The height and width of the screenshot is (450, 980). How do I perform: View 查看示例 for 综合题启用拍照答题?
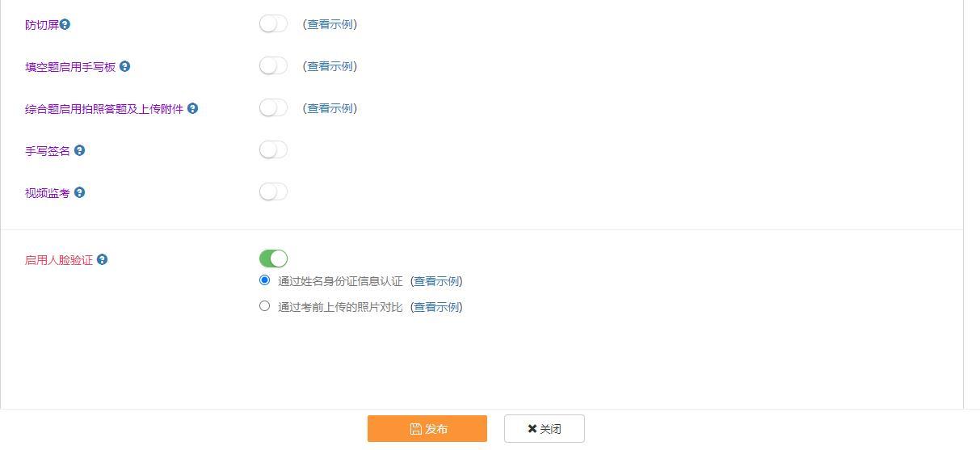pyautogui.click(x=330, y=108)
